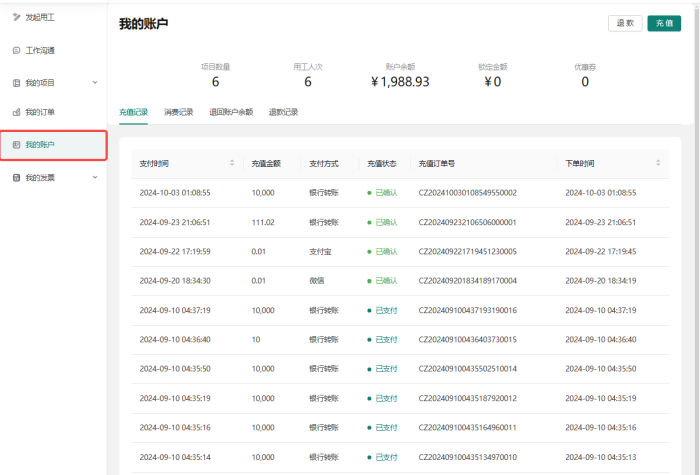Click 已支付 status for 04:37:19 row
Viewport: 700px width, 475px height.
click(x=382, y=310)
